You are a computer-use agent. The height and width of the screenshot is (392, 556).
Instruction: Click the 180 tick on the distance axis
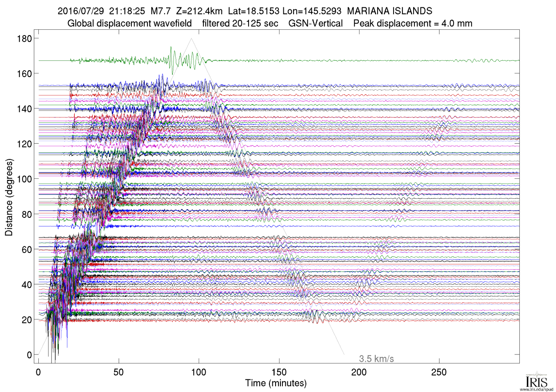point(24,39)
